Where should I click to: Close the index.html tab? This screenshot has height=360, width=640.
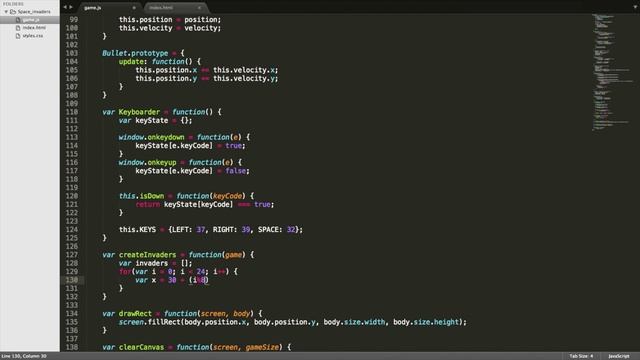[199, 8]
